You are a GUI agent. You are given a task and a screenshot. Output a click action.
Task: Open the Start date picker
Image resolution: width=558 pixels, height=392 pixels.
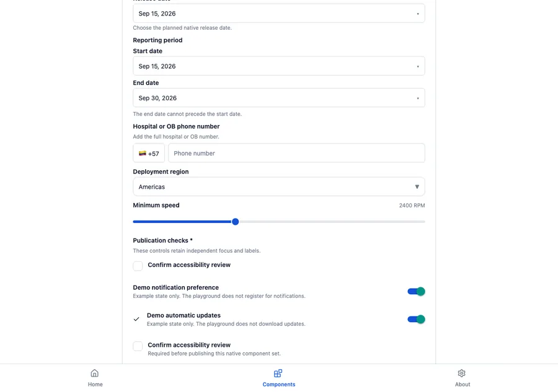point(278,66)
